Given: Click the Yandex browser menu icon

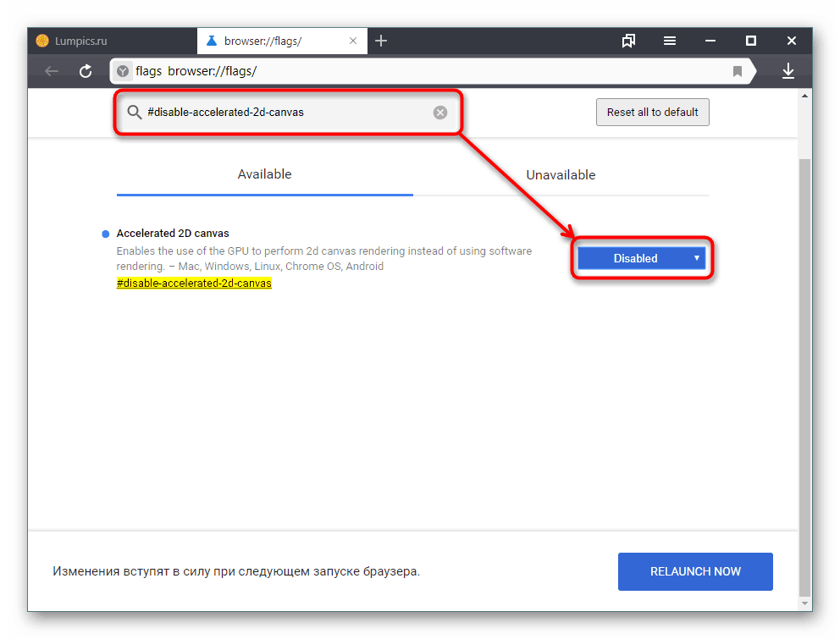Looking at the screenshot, I should coord(669,40).
